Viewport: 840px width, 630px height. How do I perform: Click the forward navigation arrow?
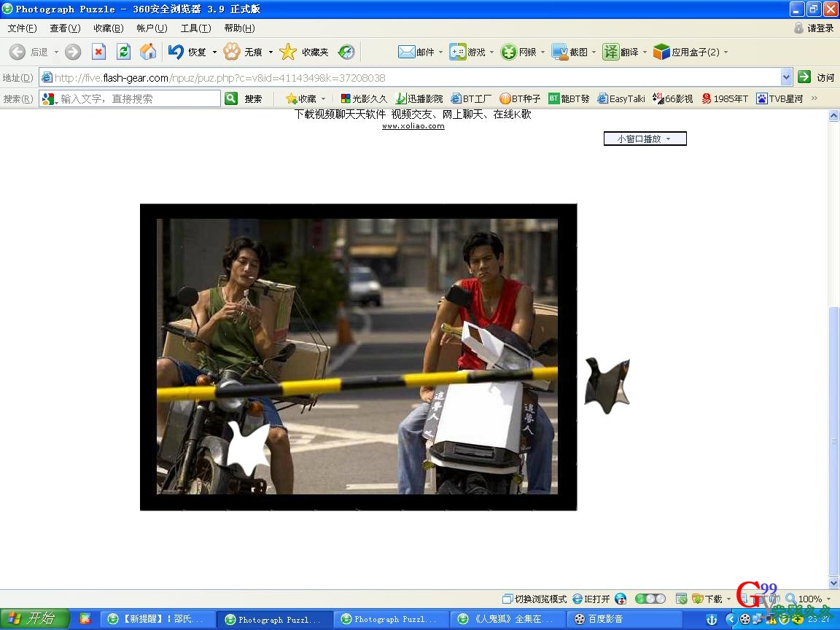(73, 52)
